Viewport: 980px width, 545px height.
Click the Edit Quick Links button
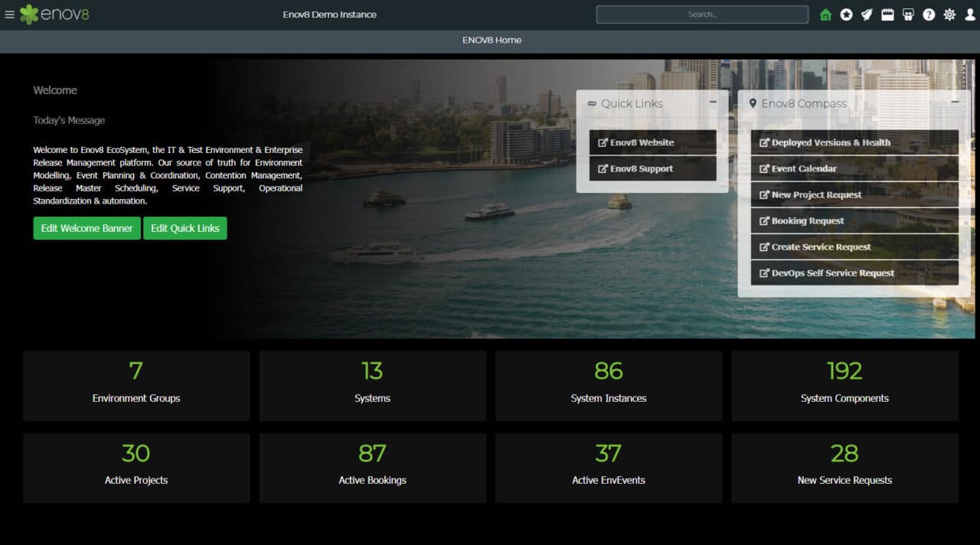pyautogui.click(x=185, y=228)
